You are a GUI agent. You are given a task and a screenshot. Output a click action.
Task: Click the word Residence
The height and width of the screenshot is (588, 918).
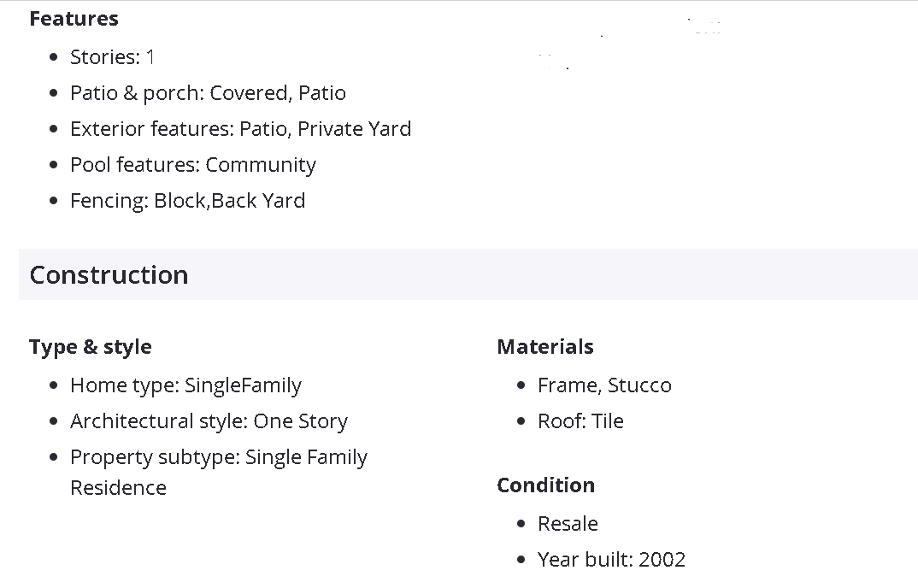[118, 488]
